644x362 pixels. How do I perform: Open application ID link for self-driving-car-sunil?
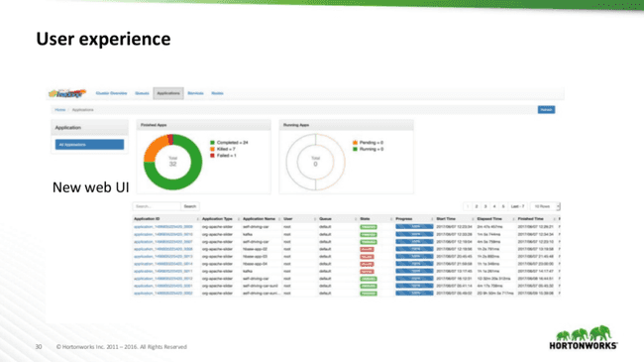tap(163, 286)
